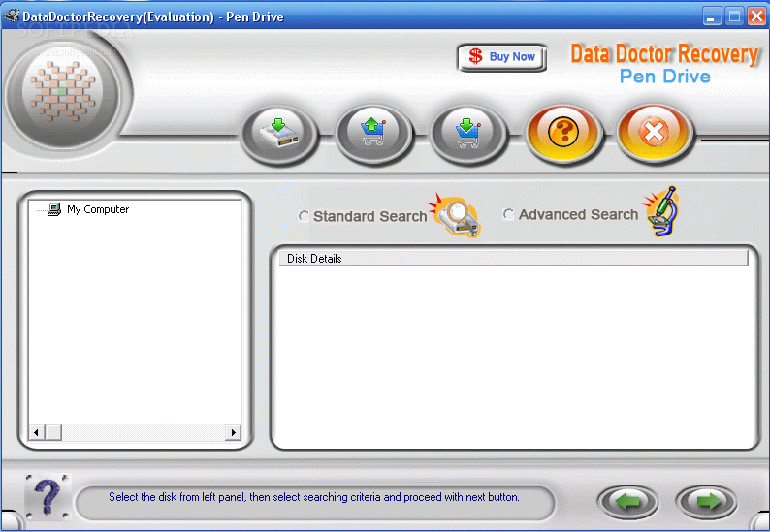This screenshot has height=532, width=770.
Task: Go back with the green left arrow button
Action: pos(628,502)
